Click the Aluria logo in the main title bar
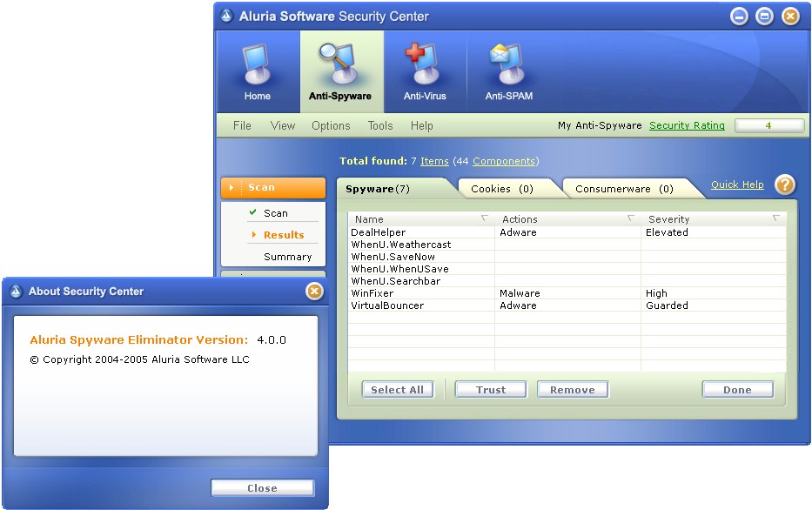The image size is (812, 510). [x=226, y=16]
